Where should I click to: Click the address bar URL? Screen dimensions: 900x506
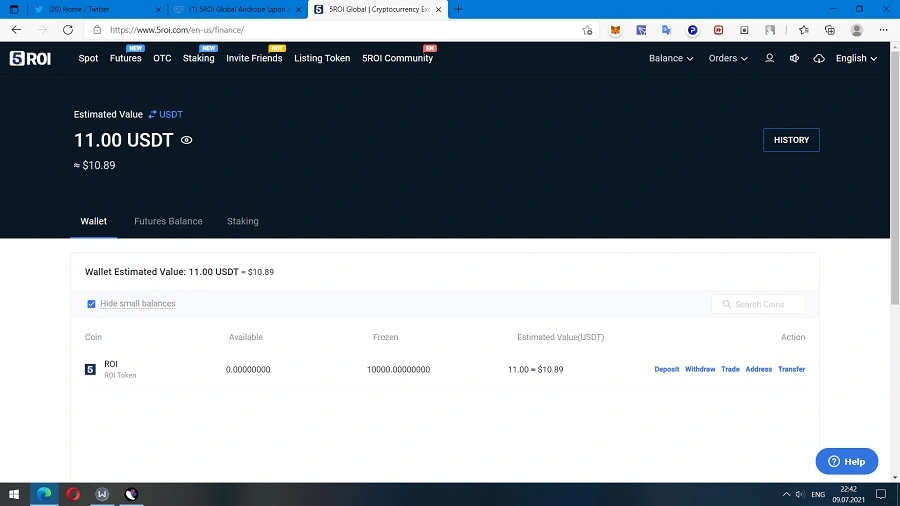[177, 30]
